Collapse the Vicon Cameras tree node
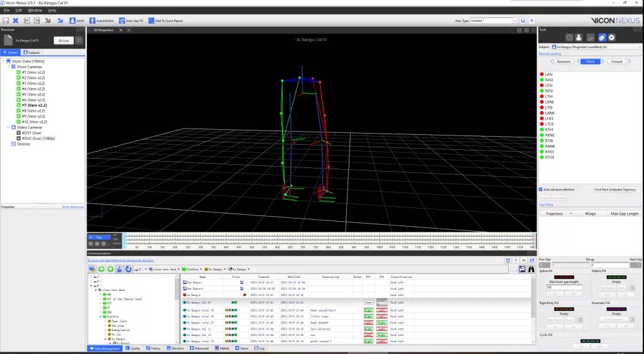This screenshot has width=644, height=354. (x=8, y=67)
